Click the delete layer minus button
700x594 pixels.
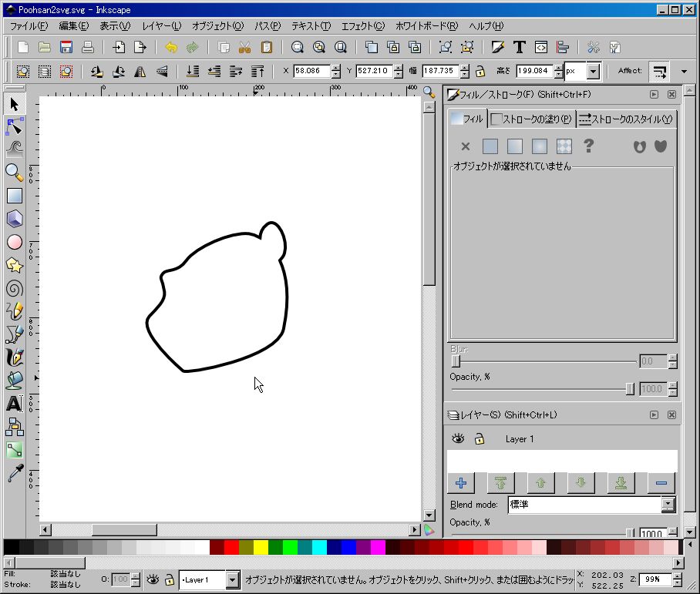tap(661, 483)
